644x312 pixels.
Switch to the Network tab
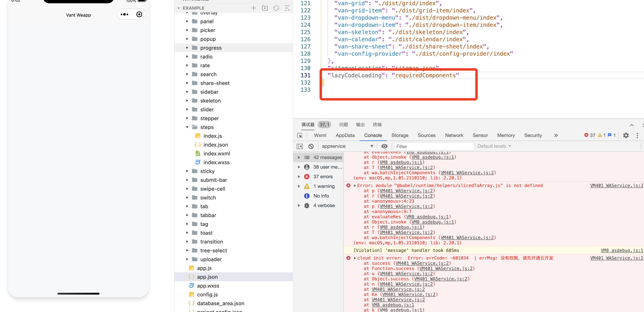454,135
